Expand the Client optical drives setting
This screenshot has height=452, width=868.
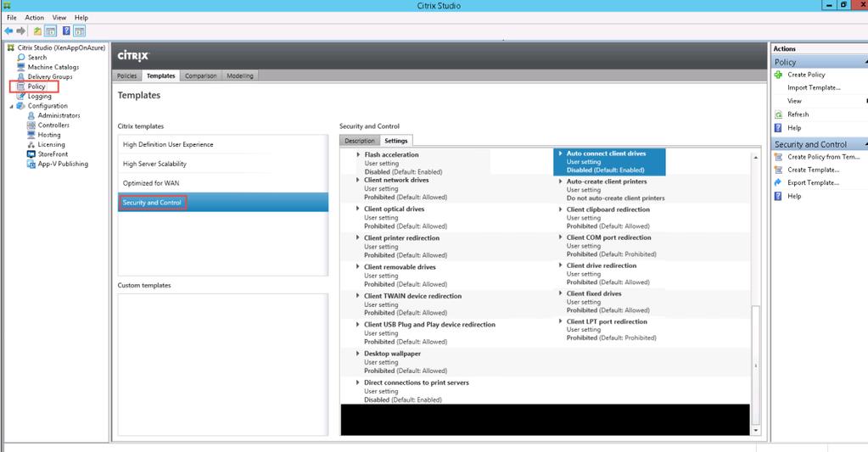pos(358,209)
